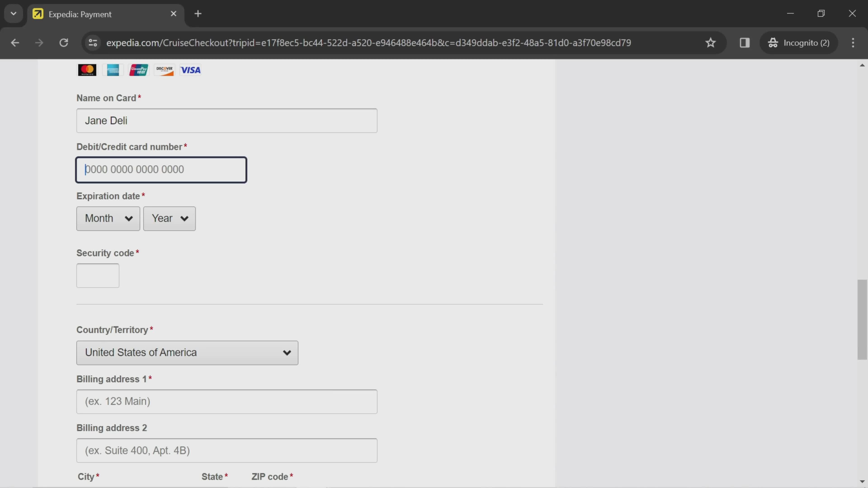Click the page refresh icon
Image resolution: width=868 pixels, height=488 pixels.
[x=63, y=42]
